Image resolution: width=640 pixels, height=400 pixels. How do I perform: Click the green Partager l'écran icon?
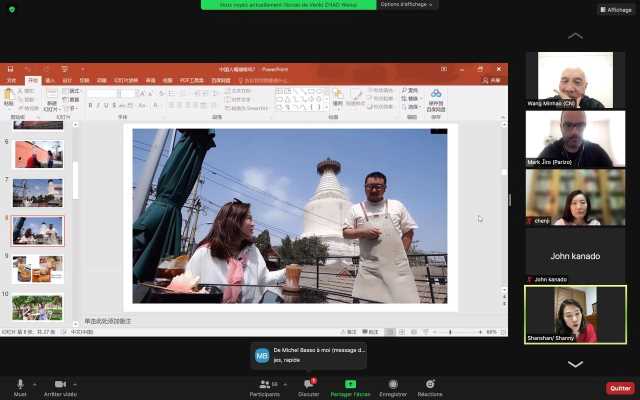[350, 384]
